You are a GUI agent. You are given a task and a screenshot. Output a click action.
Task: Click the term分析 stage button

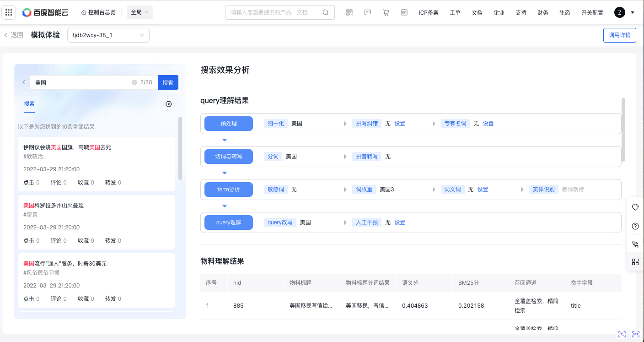click(x=229, y=190)
